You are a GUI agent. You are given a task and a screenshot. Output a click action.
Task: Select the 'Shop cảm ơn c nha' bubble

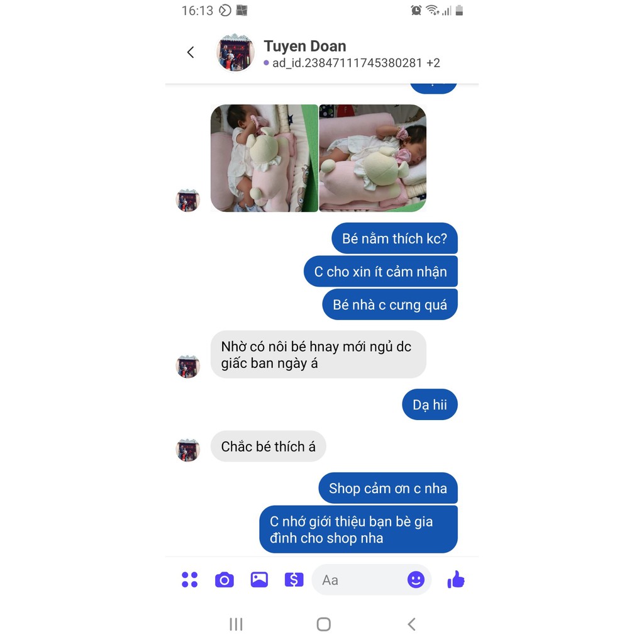tap(387, 488)
